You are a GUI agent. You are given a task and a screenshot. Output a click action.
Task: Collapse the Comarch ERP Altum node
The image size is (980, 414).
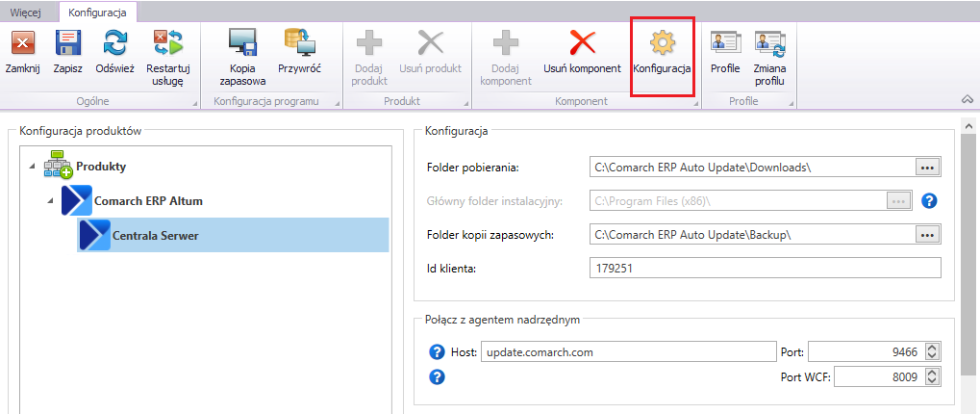(x=50, y=201)
